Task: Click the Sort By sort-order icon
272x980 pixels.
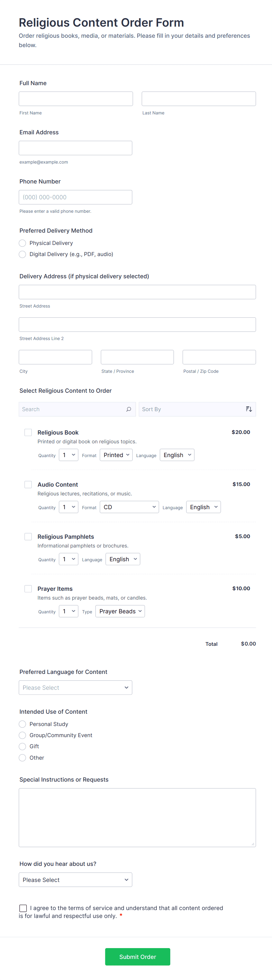Action: pyautogui.click(x=249, y=409)
